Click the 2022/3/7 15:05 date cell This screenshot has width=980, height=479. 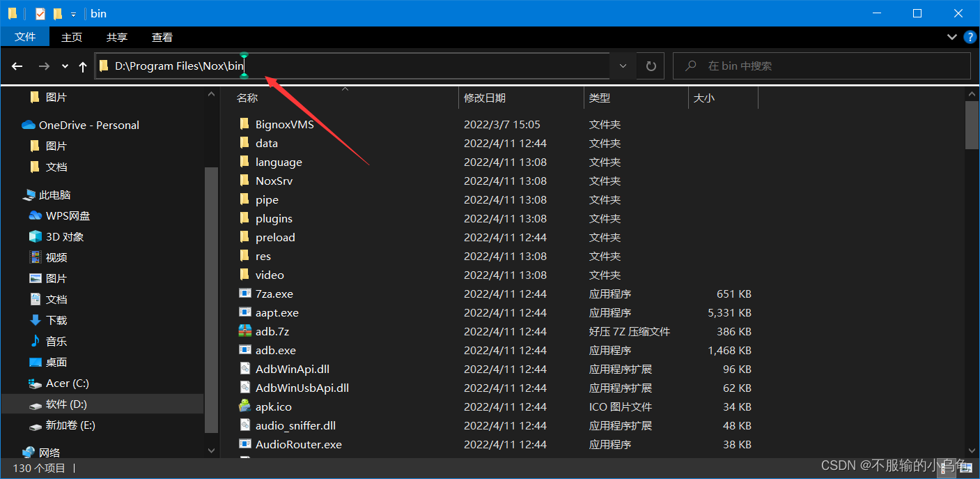point(502,125)
